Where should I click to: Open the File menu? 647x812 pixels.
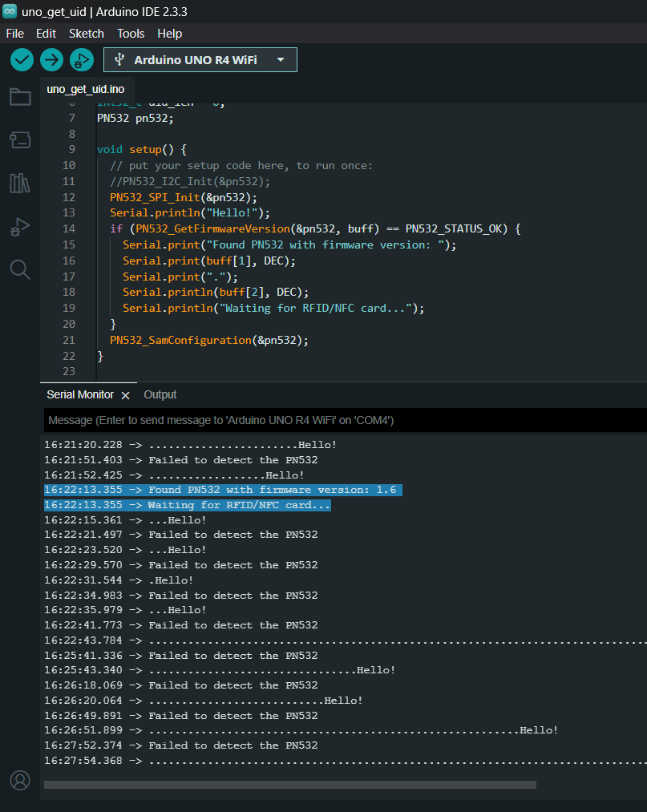pyautogui.click(x=15, y=34)
